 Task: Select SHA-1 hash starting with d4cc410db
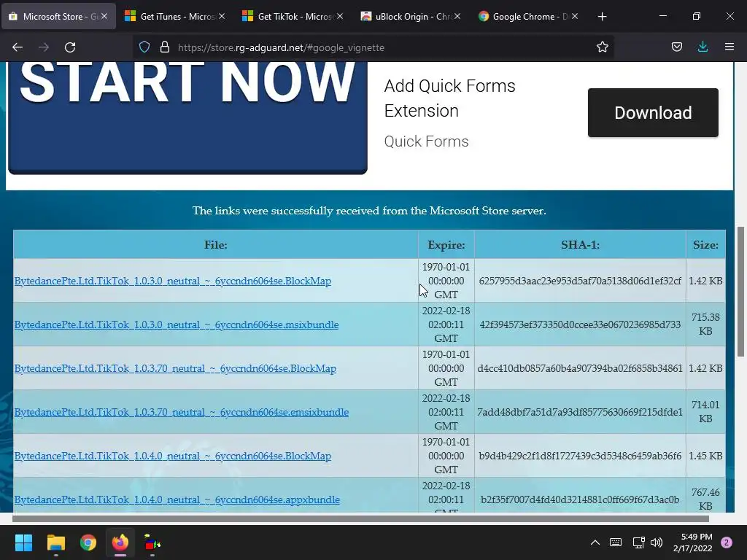point(580,368)
